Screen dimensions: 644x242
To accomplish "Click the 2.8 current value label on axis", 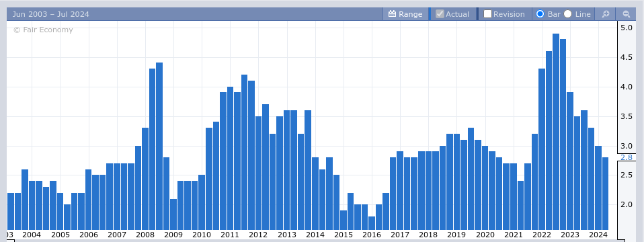I will coord(627,157).
